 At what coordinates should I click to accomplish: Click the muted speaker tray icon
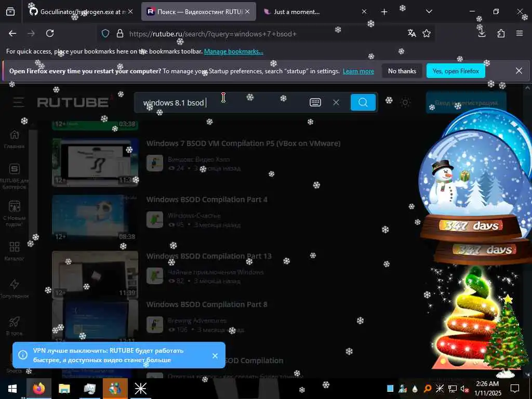(x=464, y=389)
